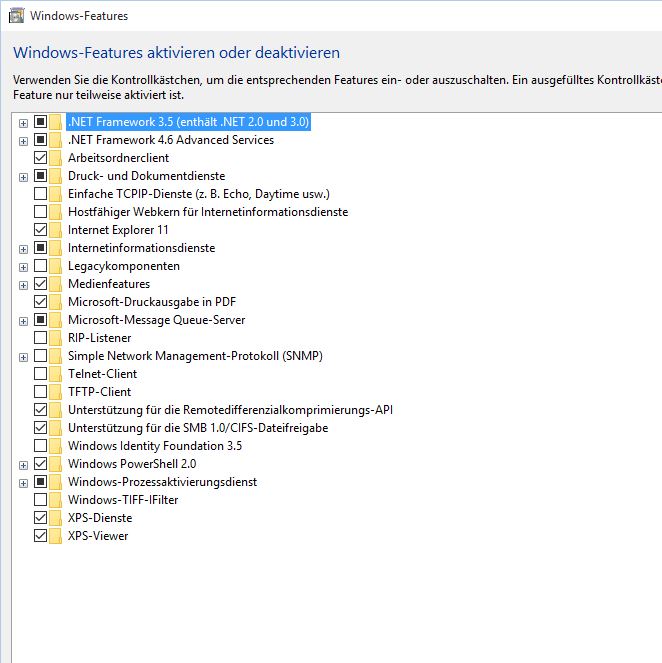This screenshot has width=662, height=663.
Task: Click folder icon next to Internet Explorer 11
Action: pyautogui.click(x=55, y=230)
